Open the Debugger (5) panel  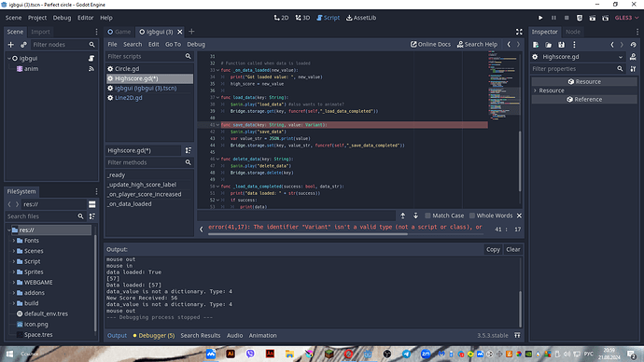coord(154,335)
